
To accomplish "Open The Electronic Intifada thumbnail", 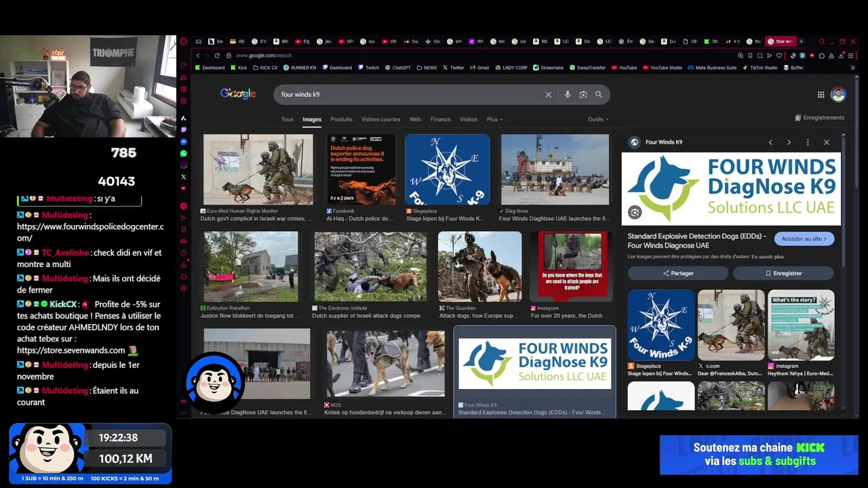I will click(370, 266).
